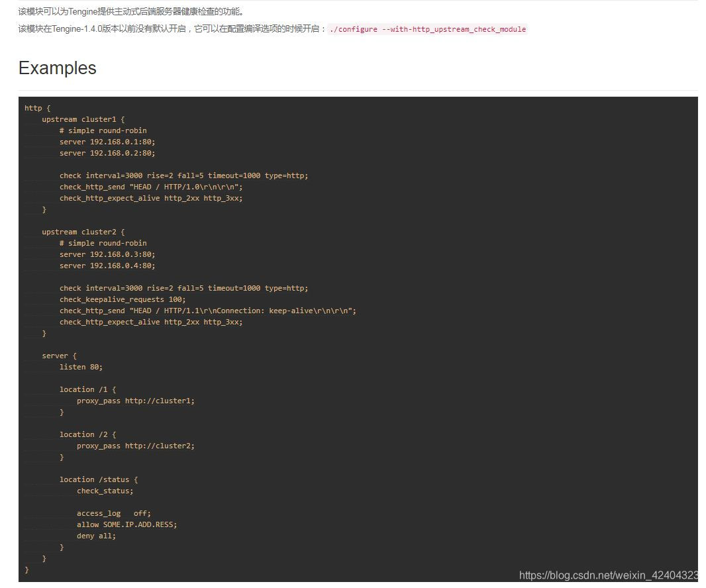This screenshot has height=588, width=706.
Task: Click the 'location /1 {' line
Action: (x=88, y=389)
